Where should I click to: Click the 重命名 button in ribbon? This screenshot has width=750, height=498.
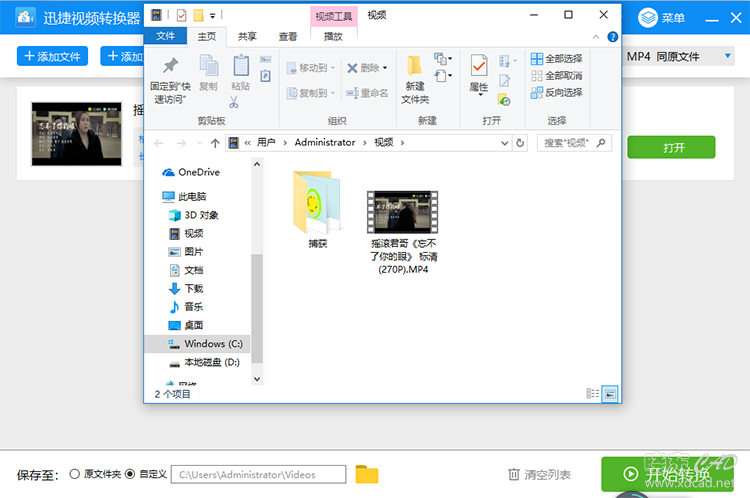coord(367,93)
